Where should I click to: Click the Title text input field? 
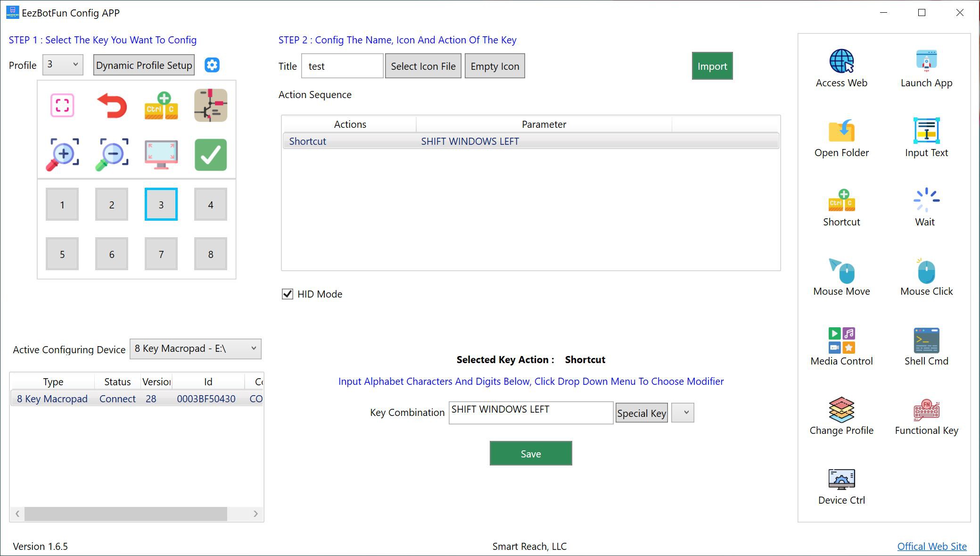click(342, 66)
